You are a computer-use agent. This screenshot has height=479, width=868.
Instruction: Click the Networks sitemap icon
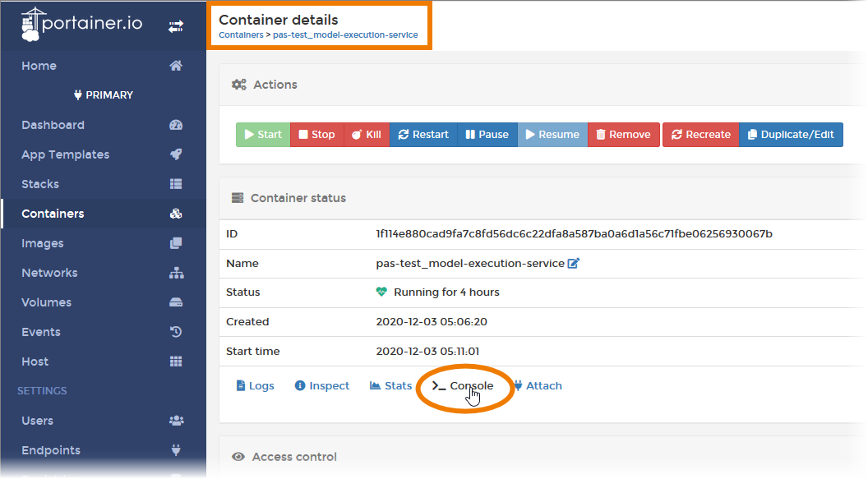pyautogui.click(x=176, y=273)
